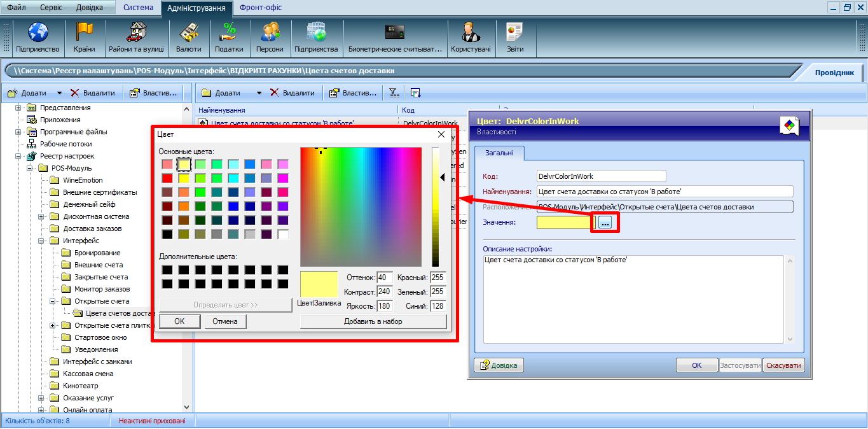Expand the Дисконтная система tree node
The height and width of the screenshot is (429, 868).
(41, 216)
